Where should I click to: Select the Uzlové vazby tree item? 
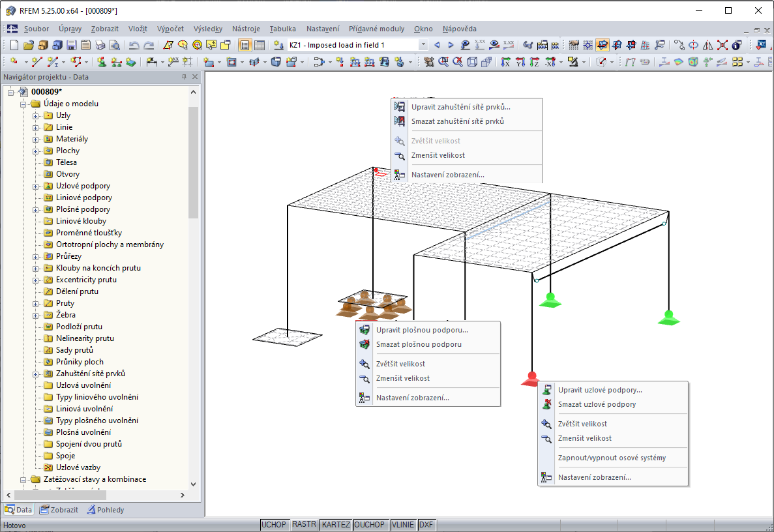[78, 467]
